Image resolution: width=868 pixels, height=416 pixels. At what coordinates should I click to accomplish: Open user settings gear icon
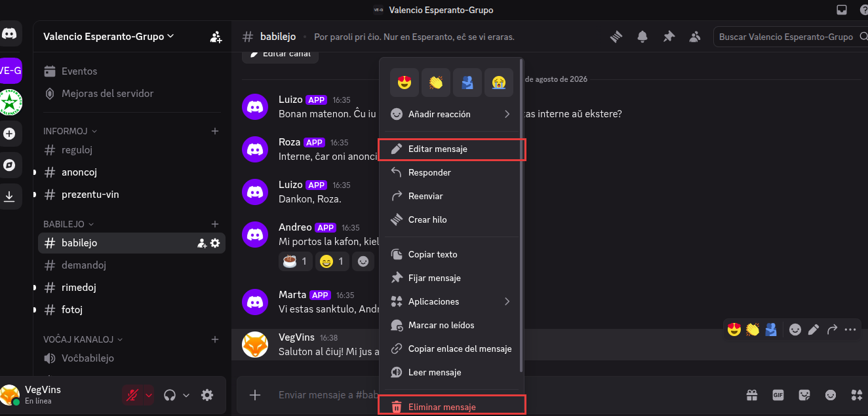point(207,395)
